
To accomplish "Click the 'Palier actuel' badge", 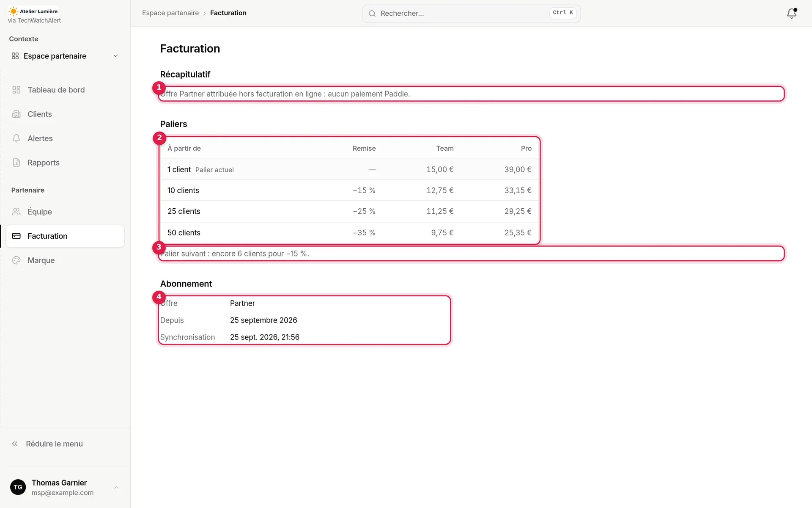I will pos(214,170).
